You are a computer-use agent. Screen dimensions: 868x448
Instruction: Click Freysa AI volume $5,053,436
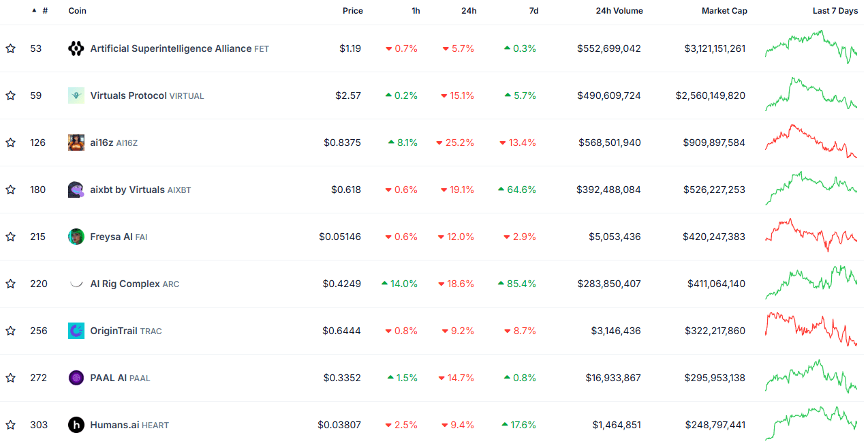pos(615,237)
